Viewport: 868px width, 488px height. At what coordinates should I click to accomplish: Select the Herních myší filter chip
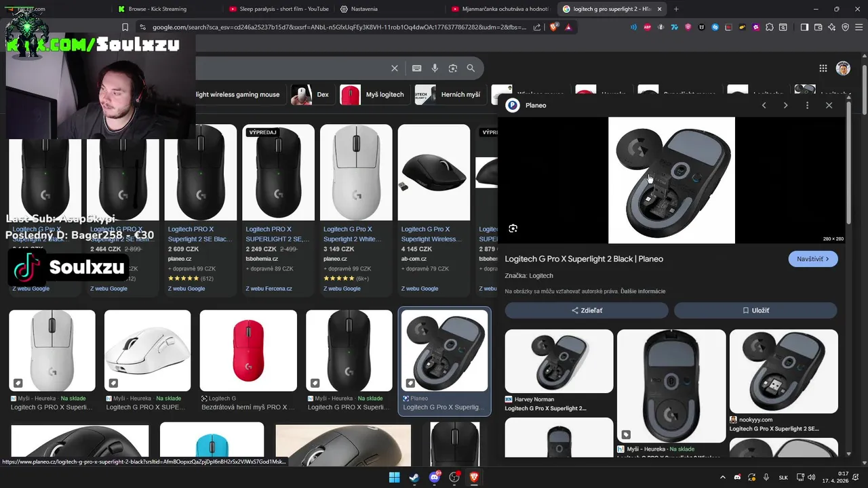pyautogui.click(x=449, y=95)
